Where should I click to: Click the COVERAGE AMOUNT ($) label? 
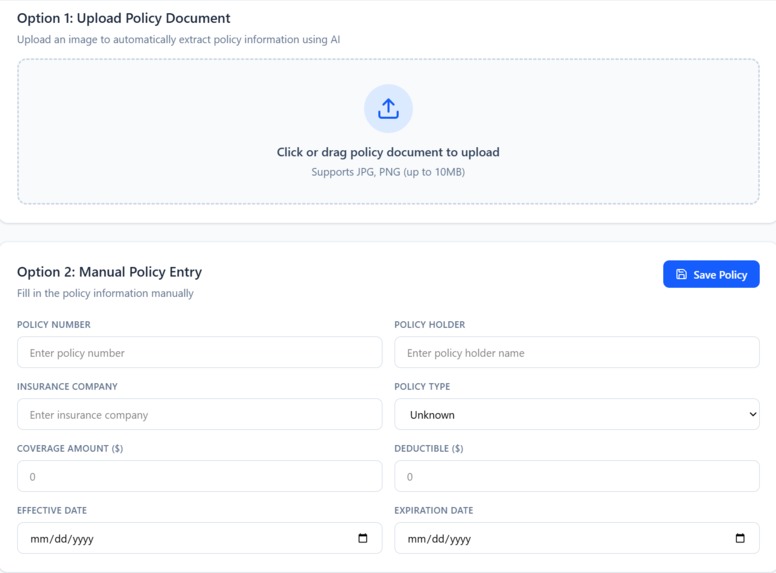coord(70,448)
